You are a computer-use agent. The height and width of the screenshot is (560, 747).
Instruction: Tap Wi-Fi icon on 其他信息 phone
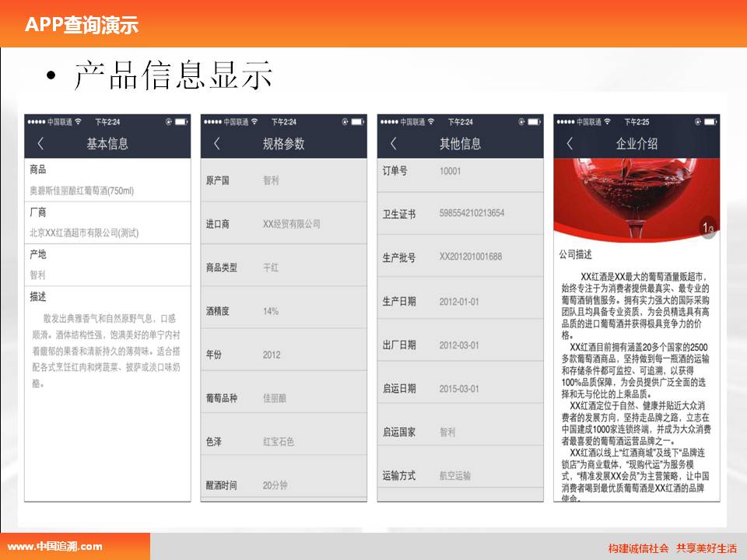click(x=430, y=121)
